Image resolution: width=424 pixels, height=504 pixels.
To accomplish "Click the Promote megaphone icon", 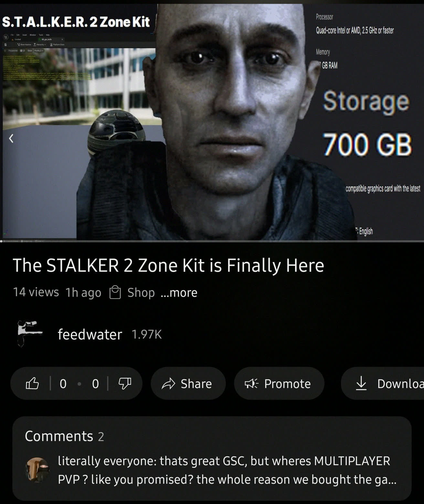I will pos(252,383).
